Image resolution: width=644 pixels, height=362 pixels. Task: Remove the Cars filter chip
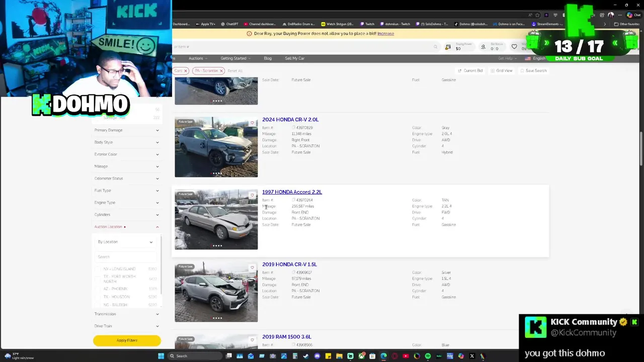point(185,71)
